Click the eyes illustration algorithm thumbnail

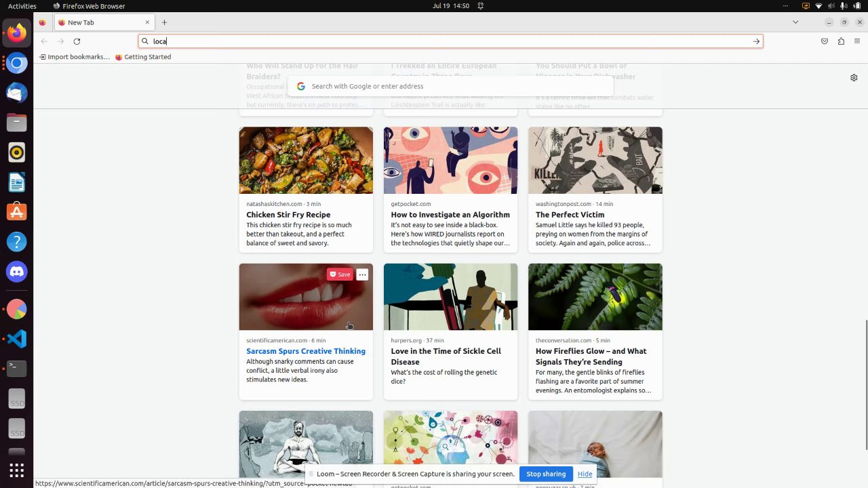[x=450, y=161]
